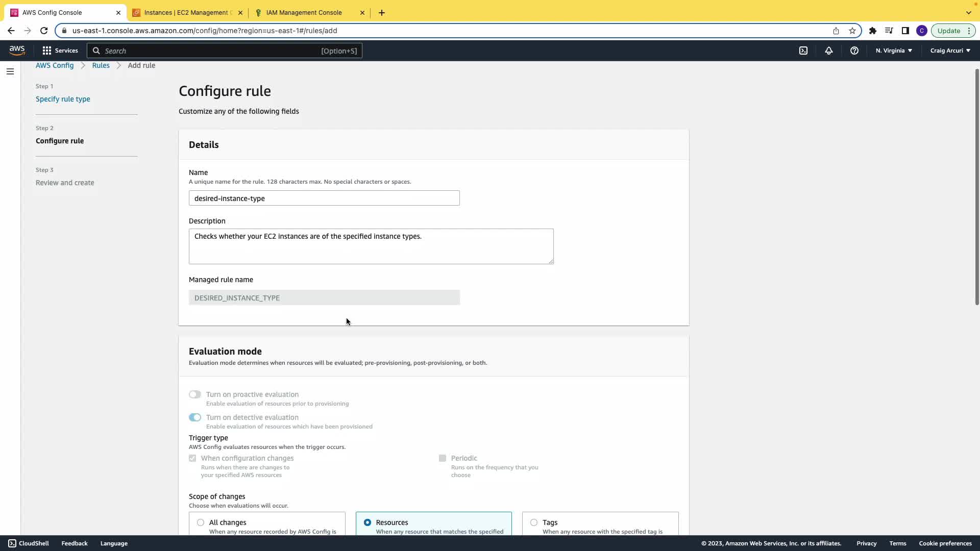Click the AWS logo home icon
Screen dimensions: 980x551
coord(17,51)
